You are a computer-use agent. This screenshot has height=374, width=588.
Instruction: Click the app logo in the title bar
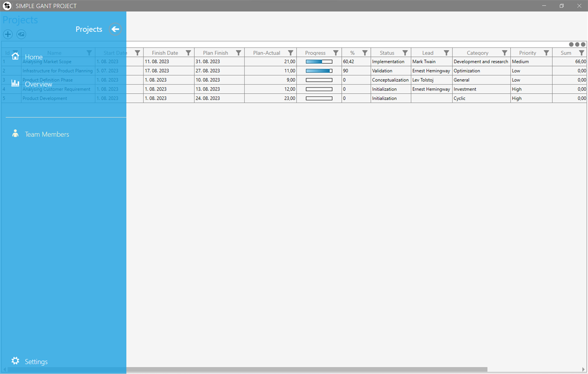pos(6,6)
